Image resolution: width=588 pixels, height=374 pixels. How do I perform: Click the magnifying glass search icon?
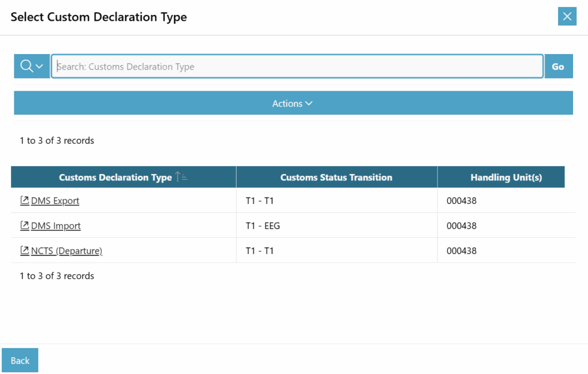(x=26, y=66)
